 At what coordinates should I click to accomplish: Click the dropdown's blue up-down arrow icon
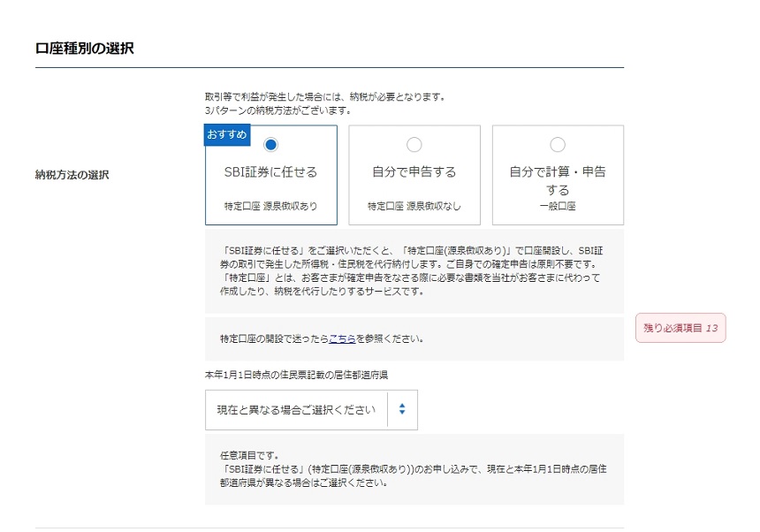402,409
